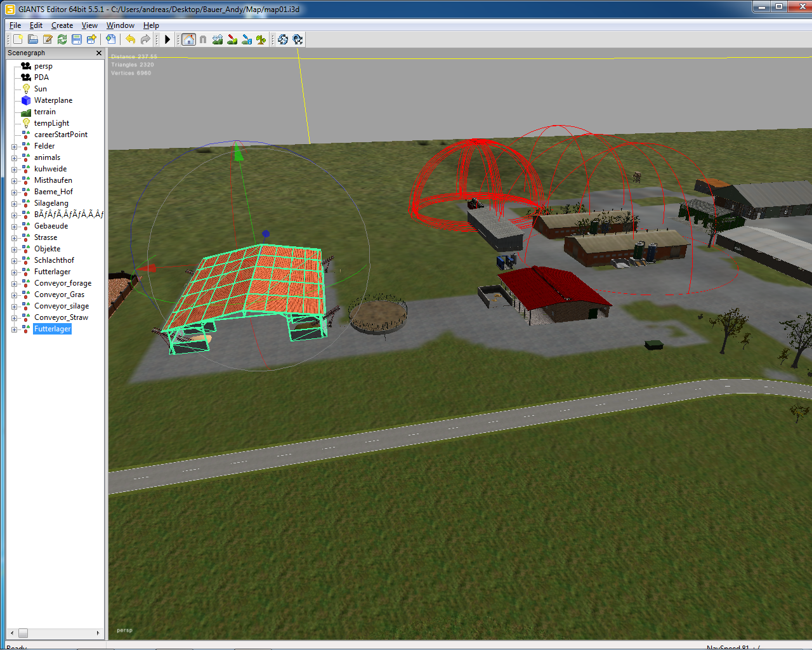Open the File menu

click(x=15, y=25)
